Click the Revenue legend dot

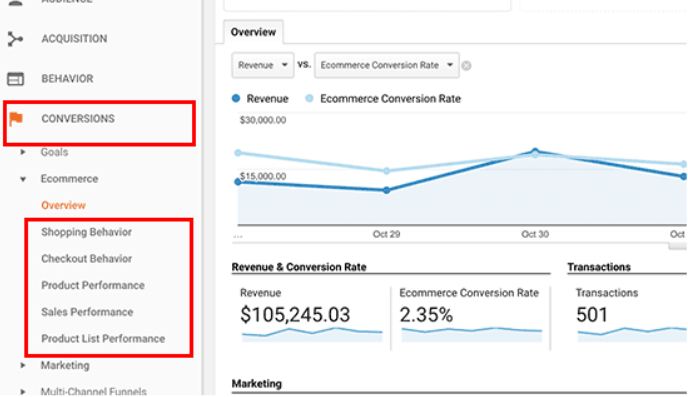coord(236,98)
